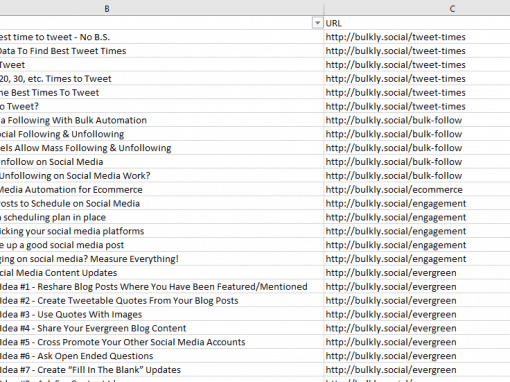This screenshot has height=382, width=510.
Task: Click 'Idea #3 - Use Quotes With Images' cell
Action: (x=162, y=314)
